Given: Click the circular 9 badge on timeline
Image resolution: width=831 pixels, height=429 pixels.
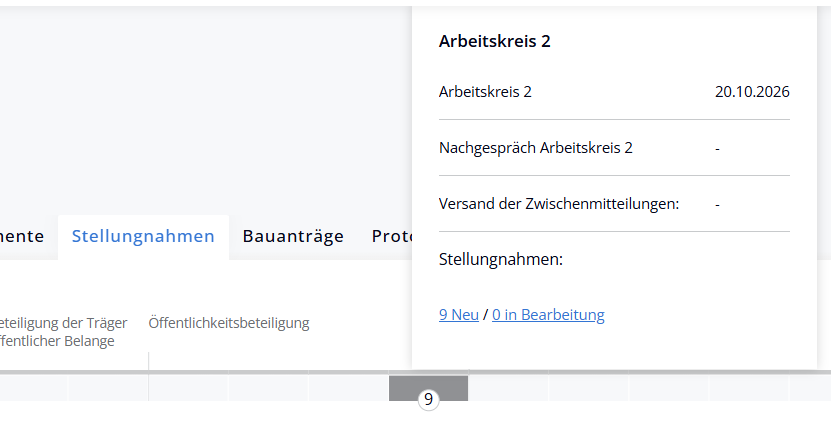Looking at the screenshot, I should pyautogui.click(x=428, y=400).
